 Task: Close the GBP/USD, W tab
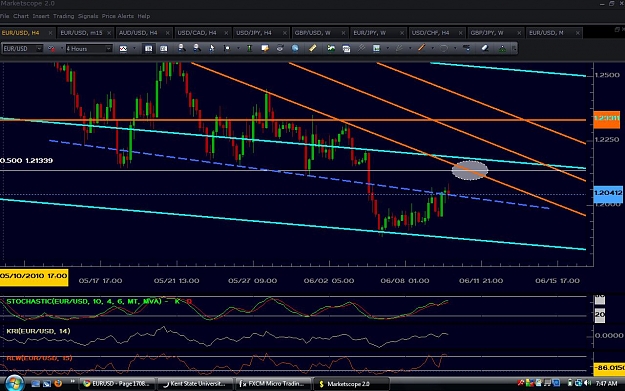tap(343, 33)
